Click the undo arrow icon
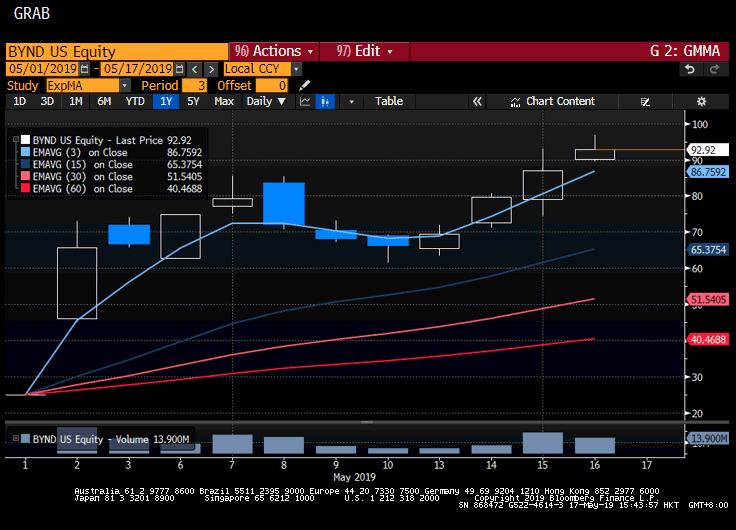Image resolution: width=736 pixels, height=530 pixels. 690,69
